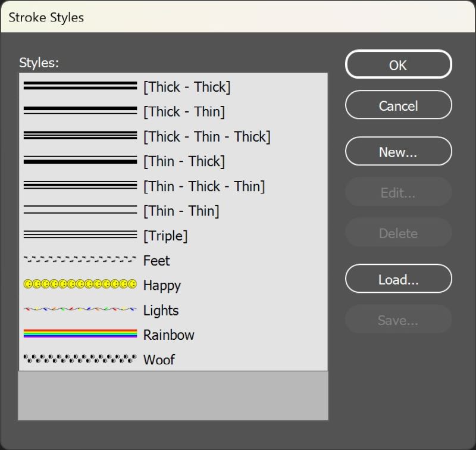
Task: Confirm with the OK button
Action: coord(398,65)
